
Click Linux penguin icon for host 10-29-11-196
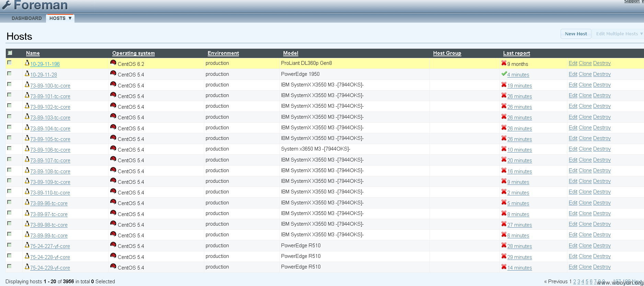coord(27,63)
